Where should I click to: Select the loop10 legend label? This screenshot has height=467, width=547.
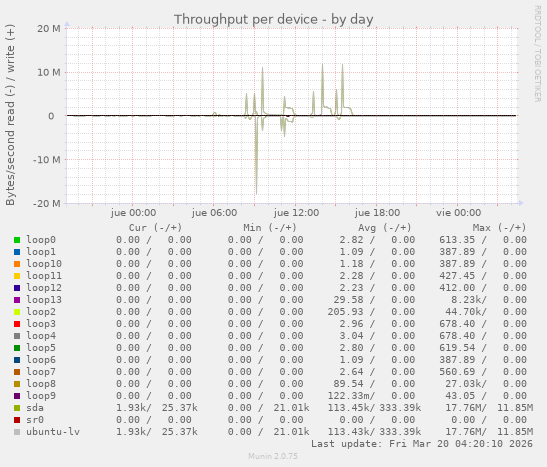(x=44, y=264)
